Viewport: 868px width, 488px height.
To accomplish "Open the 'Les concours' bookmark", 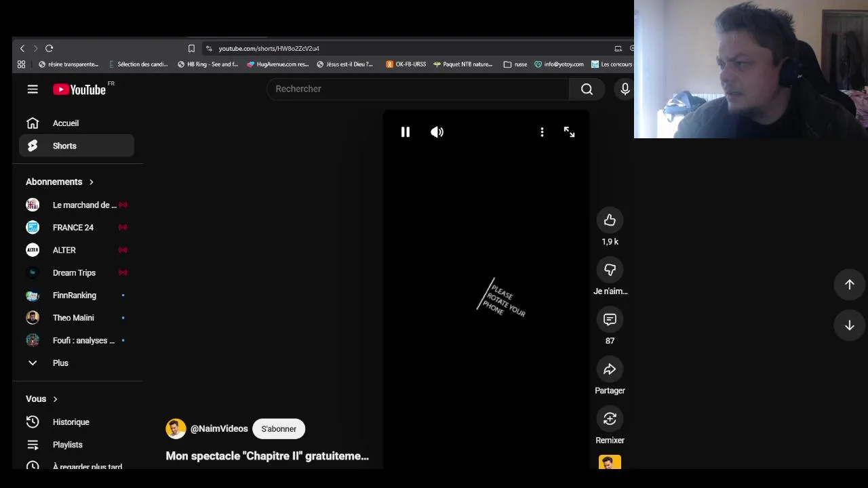I will 612,64.
